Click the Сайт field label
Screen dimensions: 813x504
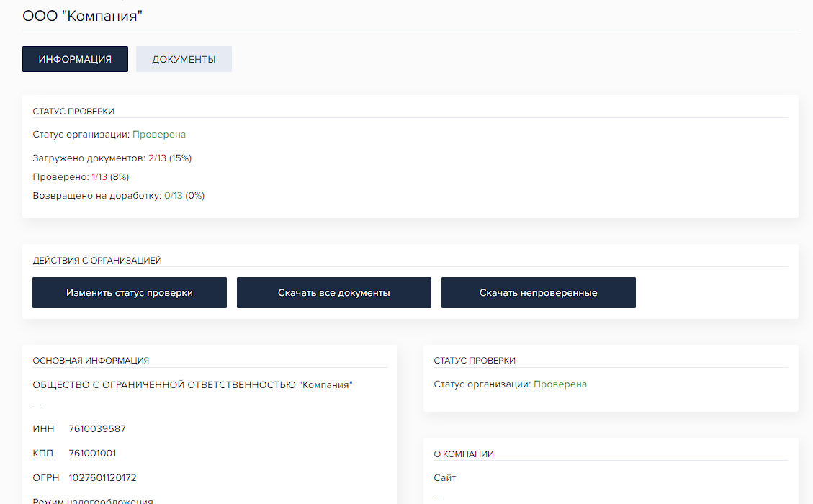pos(444,477)
